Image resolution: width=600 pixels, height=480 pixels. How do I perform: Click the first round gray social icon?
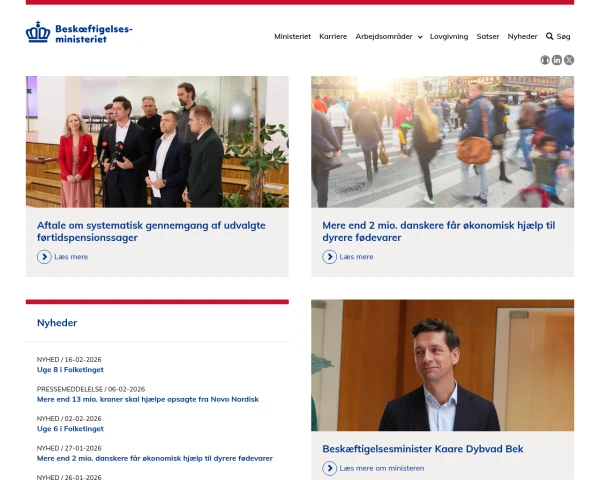(545, 60)
